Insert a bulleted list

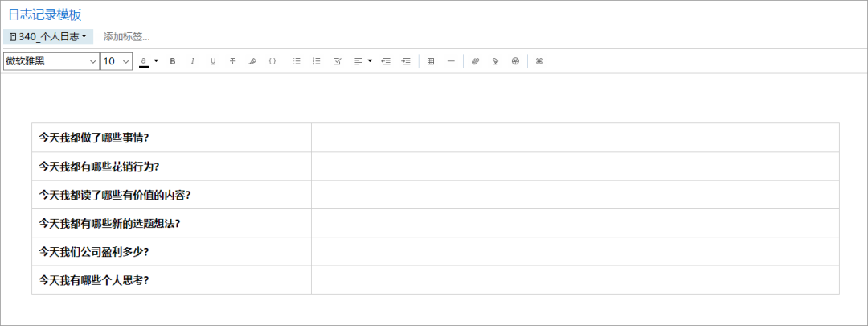point(297,61)
